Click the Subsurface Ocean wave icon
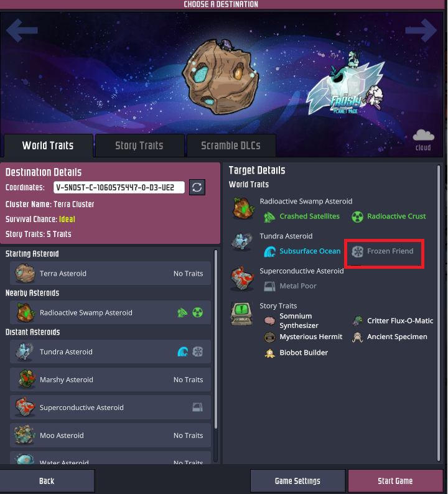Image resolution: width=448 pixels, height=494 pixels. [x=269, y=251]
